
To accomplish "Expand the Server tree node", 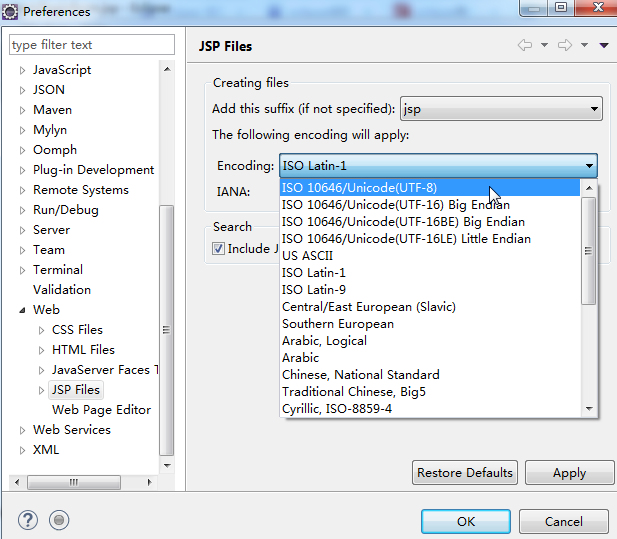I will point(22,231).
